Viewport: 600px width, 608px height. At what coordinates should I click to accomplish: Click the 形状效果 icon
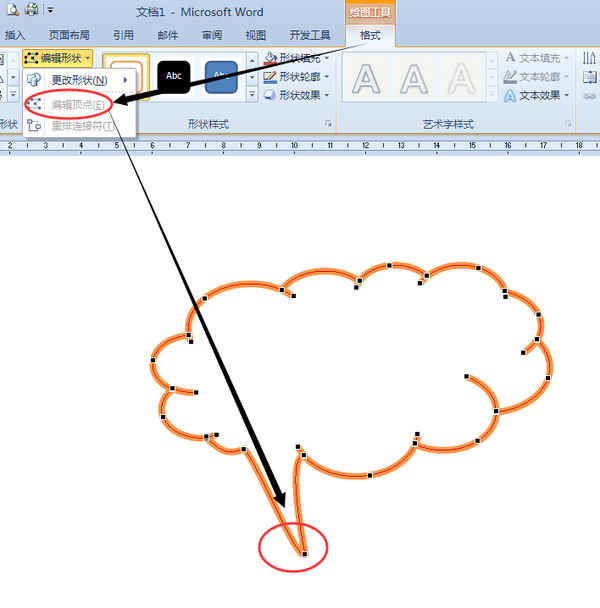point(270,95)
